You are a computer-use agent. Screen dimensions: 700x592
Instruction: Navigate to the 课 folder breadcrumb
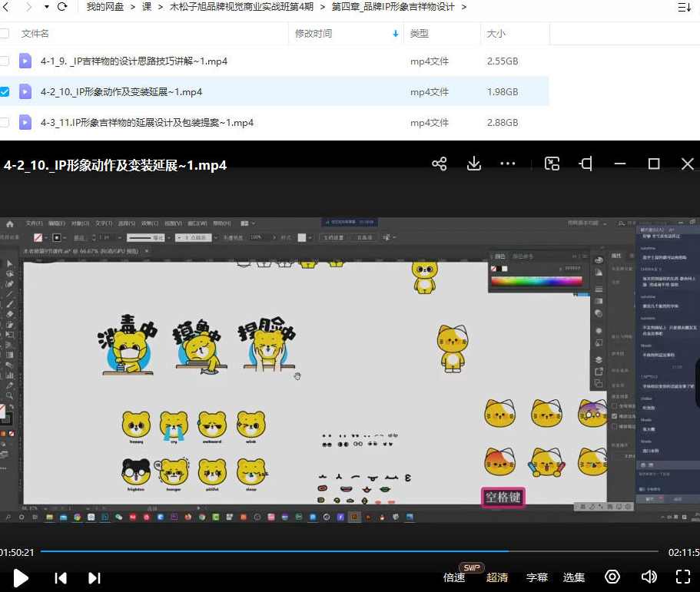(x=146, y=7)
